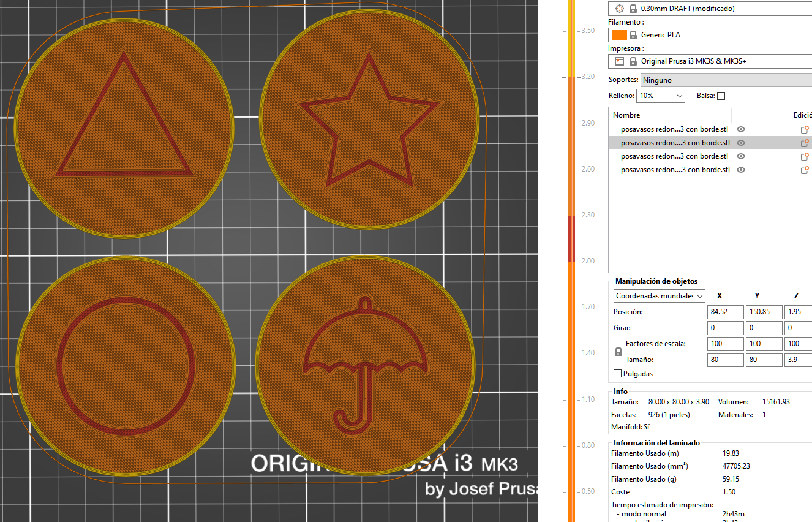Select the first posavasos object in the list

pyautogui.click(x=675, y=129)
